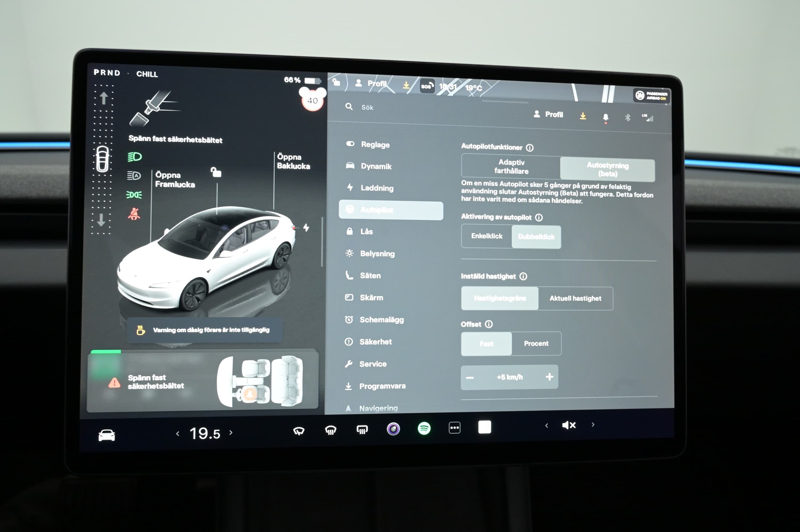Screen dimensions: 800x532
Task: Decrease cabin temperature with left chevron
Action: [x=178, y=433]
